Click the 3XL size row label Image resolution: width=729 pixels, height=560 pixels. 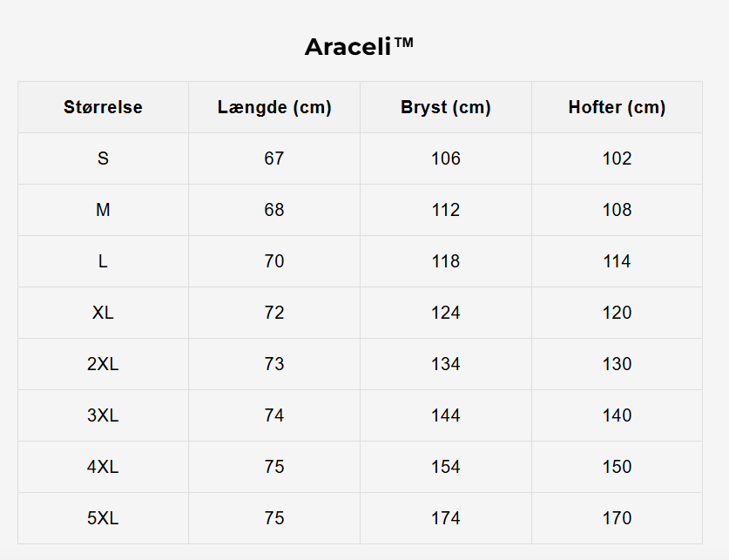[103, 415]
